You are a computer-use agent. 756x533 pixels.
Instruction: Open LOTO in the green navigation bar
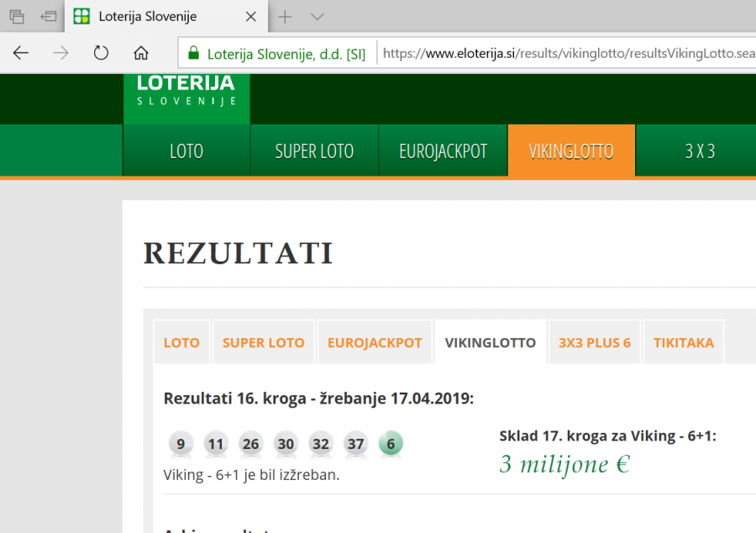186,151
